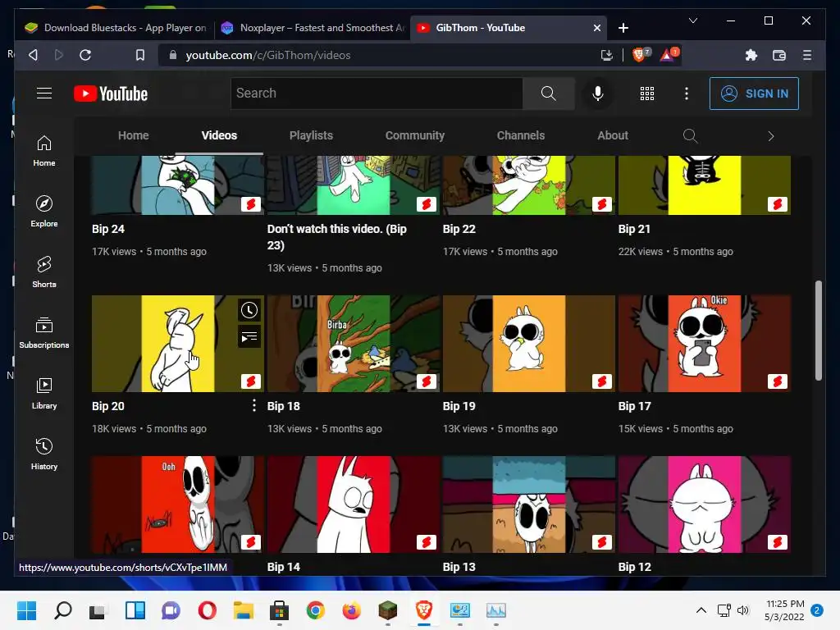Open the Community tab
The image size is (840, 630).
click(x=415, y=135)
